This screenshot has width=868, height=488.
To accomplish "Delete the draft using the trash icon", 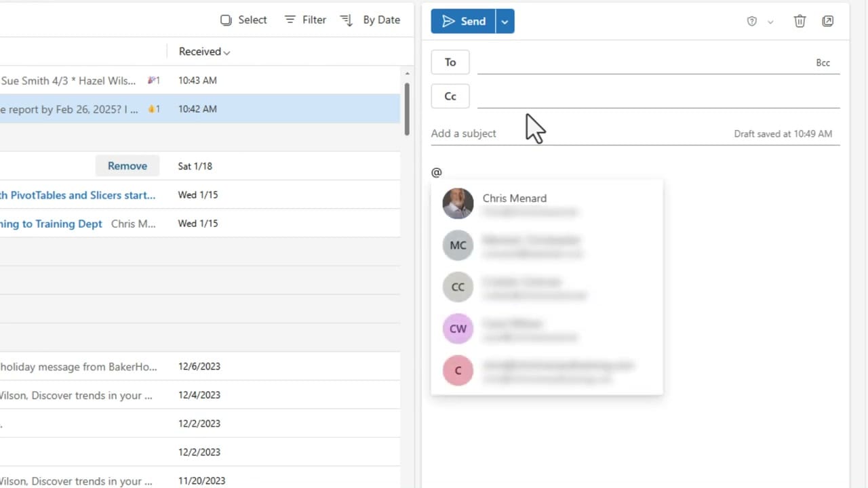I will (x=800, y=21).
